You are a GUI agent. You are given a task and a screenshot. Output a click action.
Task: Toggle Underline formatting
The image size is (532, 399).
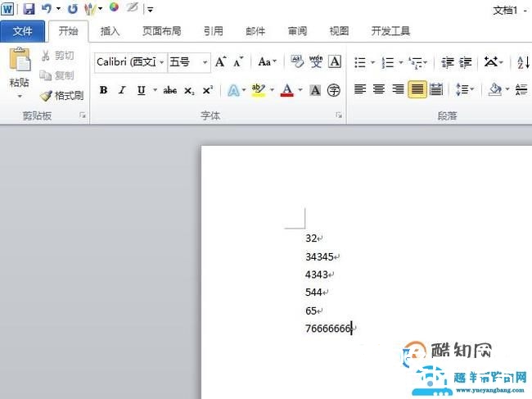(x=142, y=90)
